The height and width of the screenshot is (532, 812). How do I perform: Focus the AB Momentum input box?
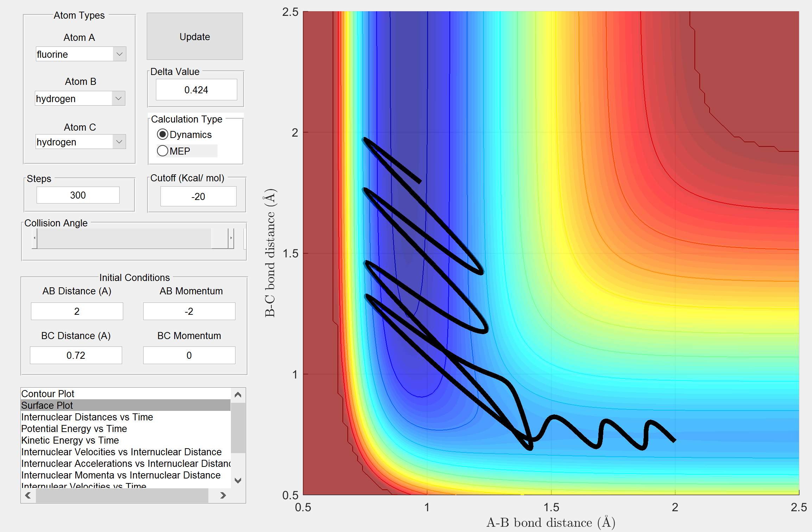pos(189,311)
